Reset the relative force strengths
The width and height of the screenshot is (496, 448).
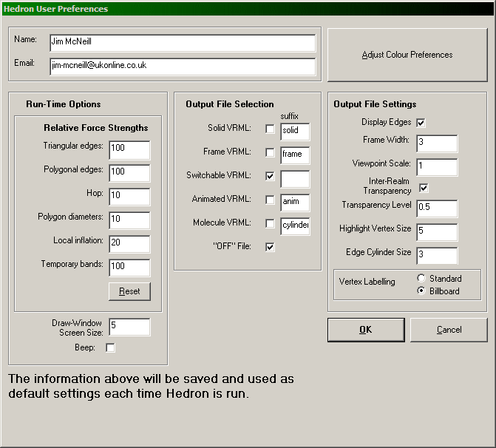click(129, 291)
